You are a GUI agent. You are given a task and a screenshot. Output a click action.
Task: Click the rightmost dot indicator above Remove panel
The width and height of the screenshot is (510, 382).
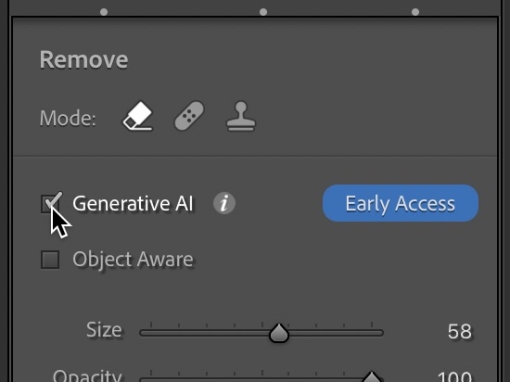tap(415, 12)
